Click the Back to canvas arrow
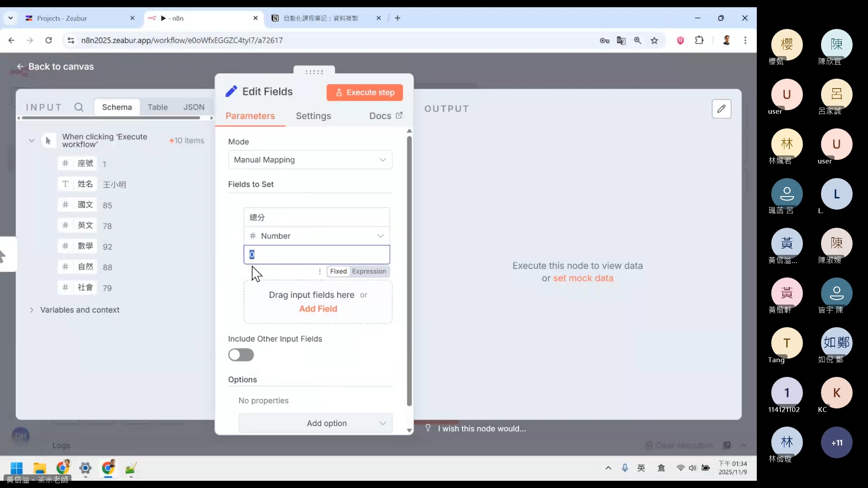868x488 pixels. pos(20,67)
